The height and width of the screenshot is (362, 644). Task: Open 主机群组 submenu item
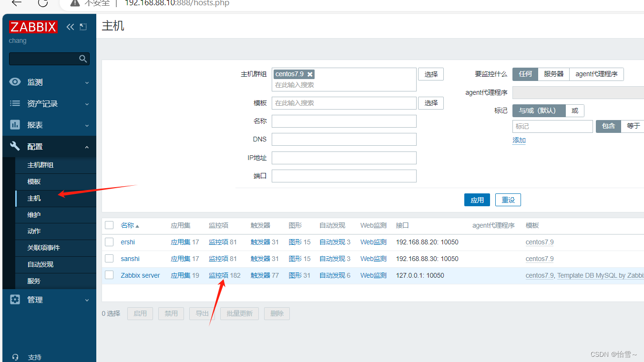[x=56, y=165]
